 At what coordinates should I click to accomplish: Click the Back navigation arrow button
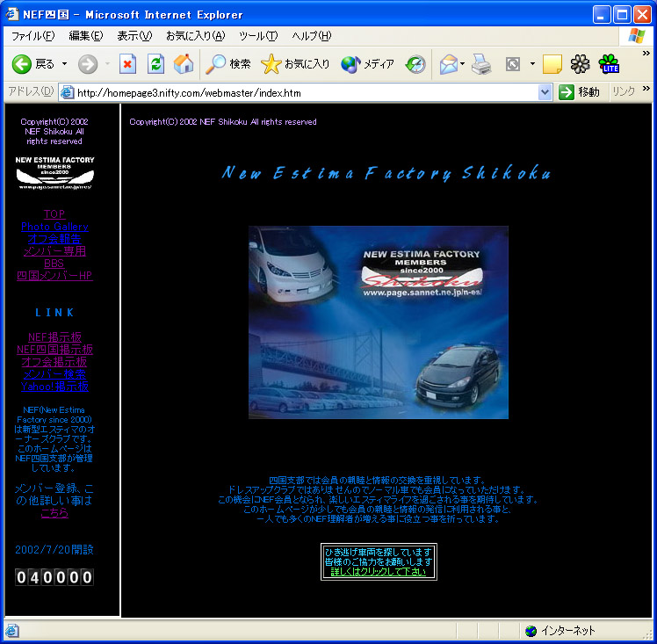23,64
